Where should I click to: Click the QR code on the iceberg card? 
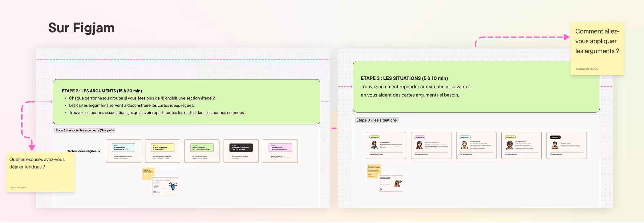coord(154,192)
